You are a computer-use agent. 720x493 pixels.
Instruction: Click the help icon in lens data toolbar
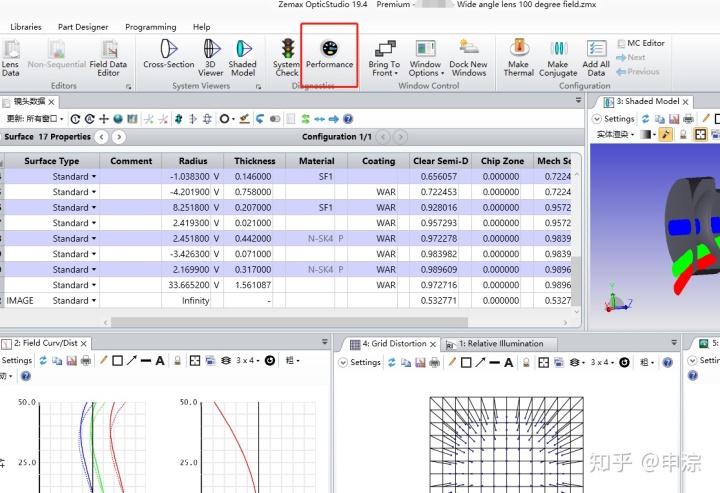348,119
